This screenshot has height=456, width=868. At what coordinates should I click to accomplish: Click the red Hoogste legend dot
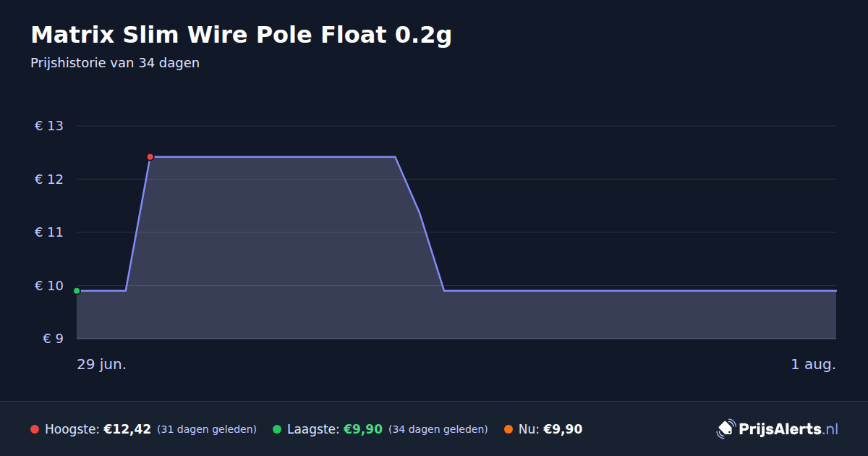[35, 429]
